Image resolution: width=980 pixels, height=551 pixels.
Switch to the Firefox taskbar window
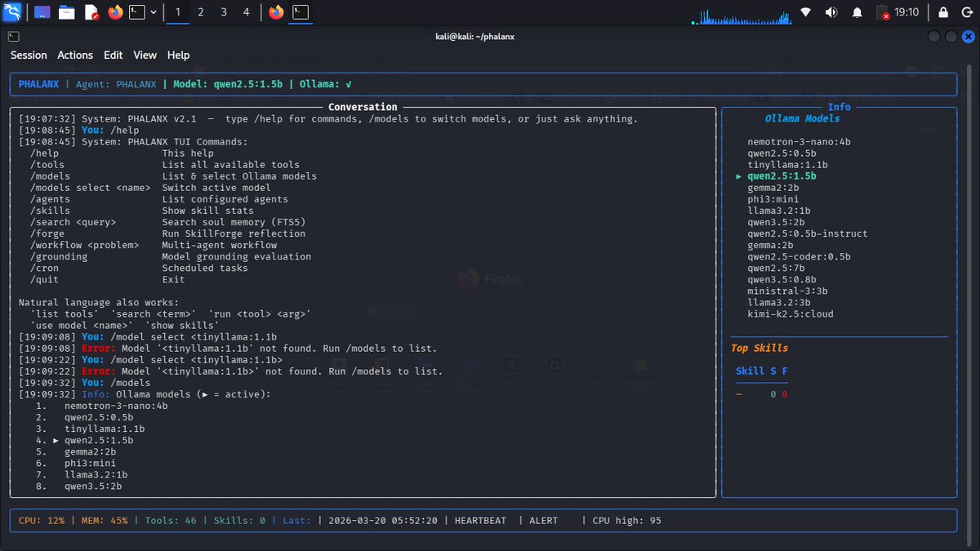pyautogui.click(x=276, y=12)
